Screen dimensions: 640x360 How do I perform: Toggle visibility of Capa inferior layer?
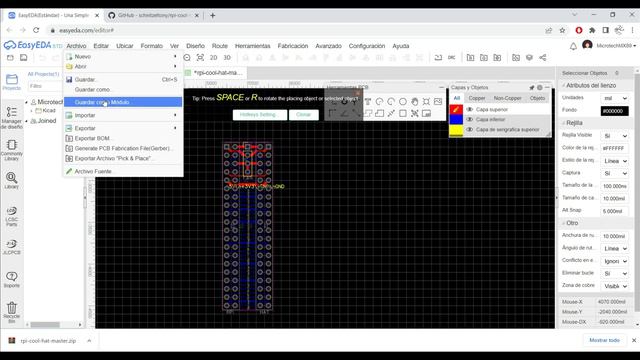pyautogui.click(x=469, y=119)
